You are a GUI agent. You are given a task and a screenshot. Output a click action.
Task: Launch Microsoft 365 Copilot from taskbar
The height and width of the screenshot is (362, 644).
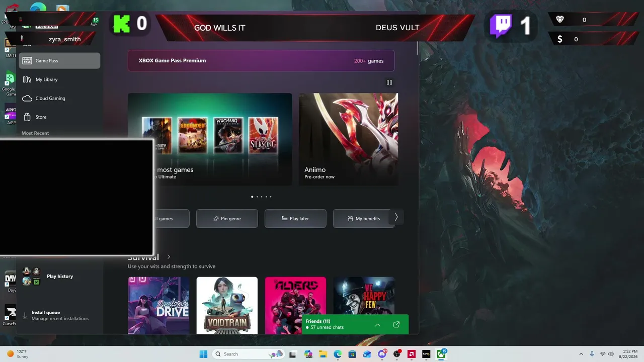(308, 354)
